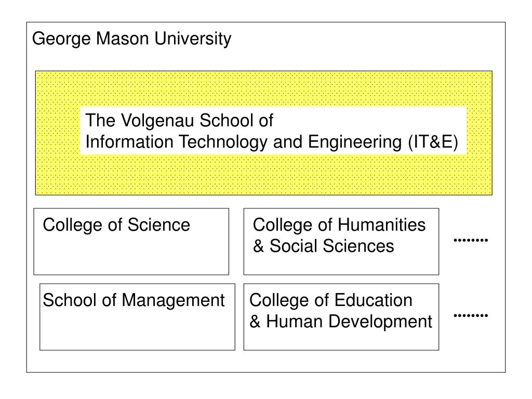Viewport: 532px width, 399px height.
Task: Click the line 'The Volgenau School of'
Action: coord(179,121)
